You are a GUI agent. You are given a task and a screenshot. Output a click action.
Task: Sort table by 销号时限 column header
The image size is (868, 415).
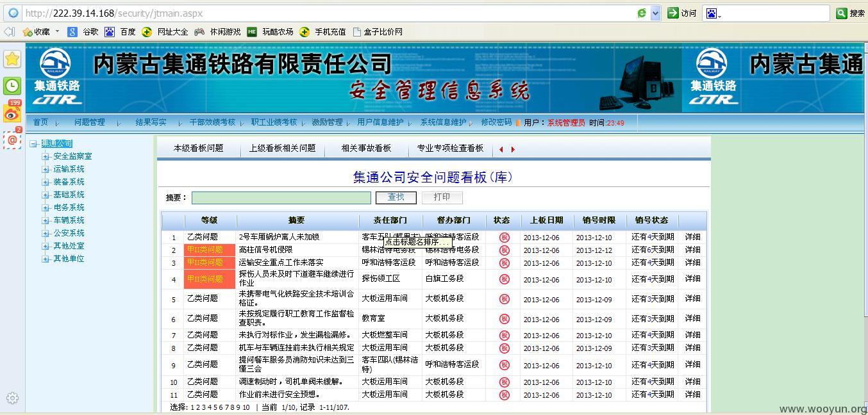[x=599, y=220]
